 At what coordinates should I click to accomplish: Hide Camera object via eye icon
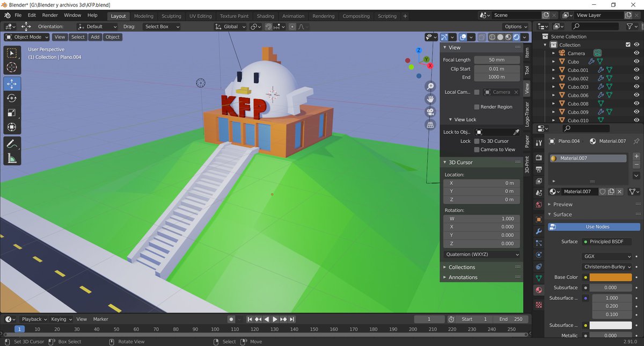coord(636,53)
